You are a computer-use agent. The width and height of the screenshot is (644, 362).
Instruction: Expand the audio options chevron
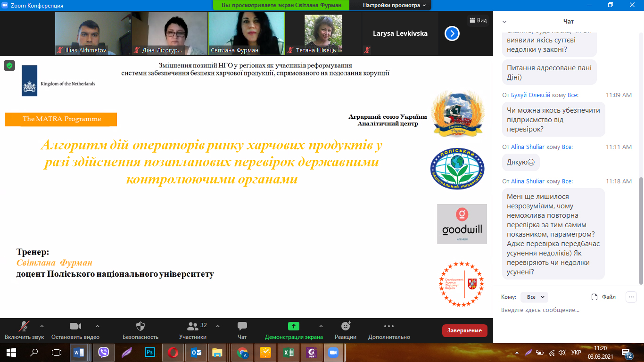tap(42, 326)
